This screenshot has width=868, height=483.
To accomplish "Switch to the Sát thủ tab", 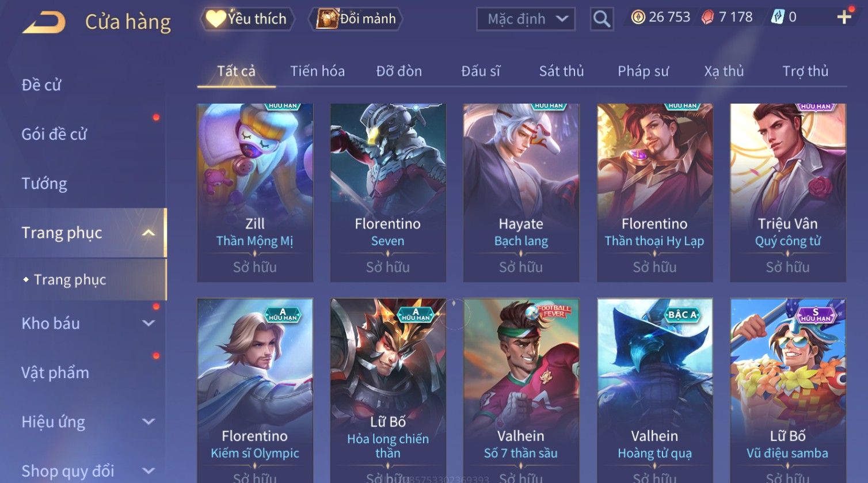I will click(561, 71).
